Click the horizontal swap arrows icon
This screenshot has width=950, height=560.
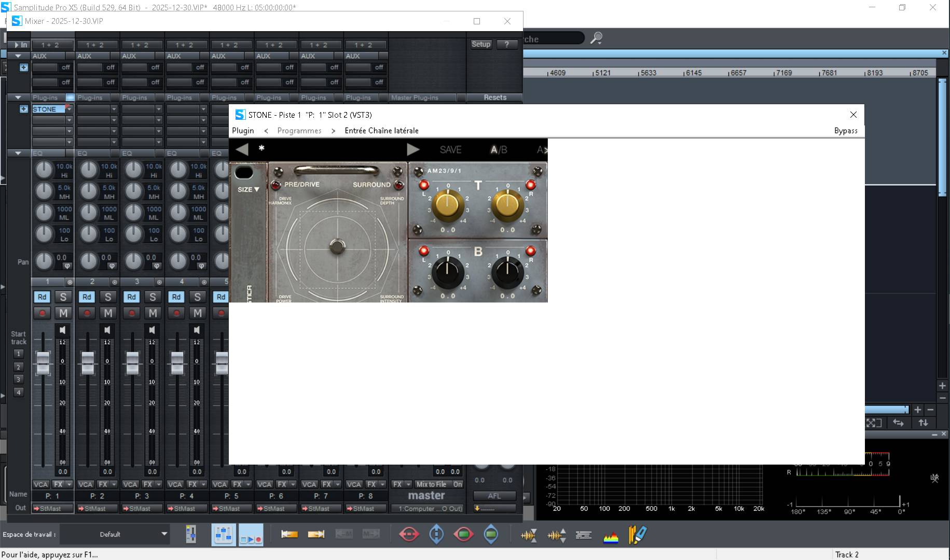(898, 423)
